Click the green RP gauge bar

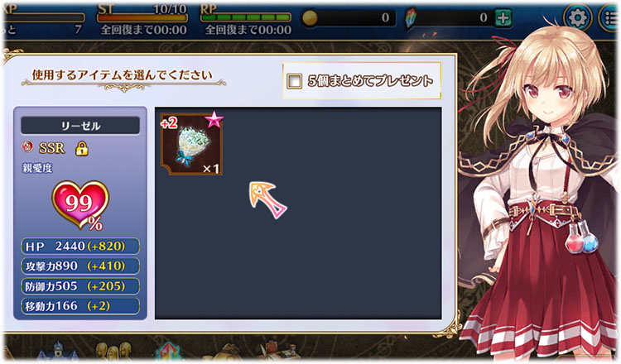pyautogui.click(x=246, y=18)
